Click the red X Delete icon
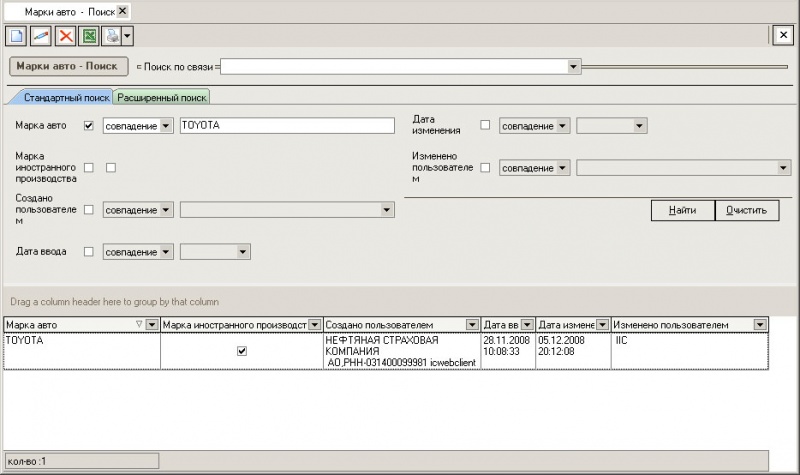Image resolution: width=800 pixels, height=475 pixels. [66, 36]
